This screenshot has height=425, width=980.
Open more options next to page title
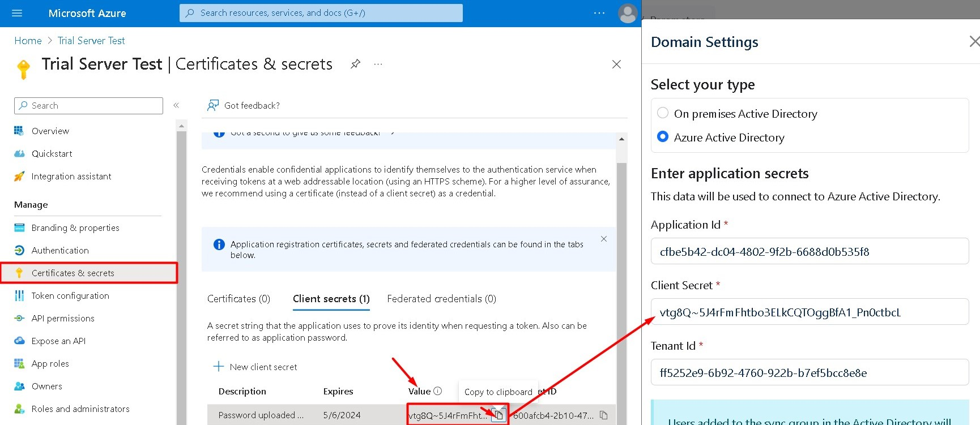tap(378, 65)
